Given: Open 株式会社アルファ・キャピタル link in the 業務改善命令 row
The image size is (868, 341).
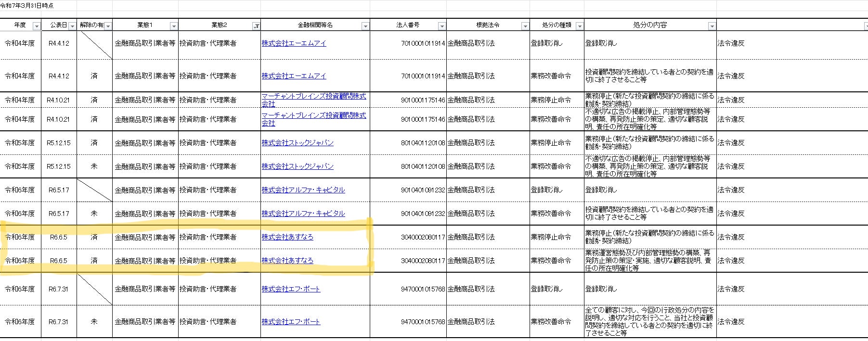Looking at the screenshot, I should point(303,214).
